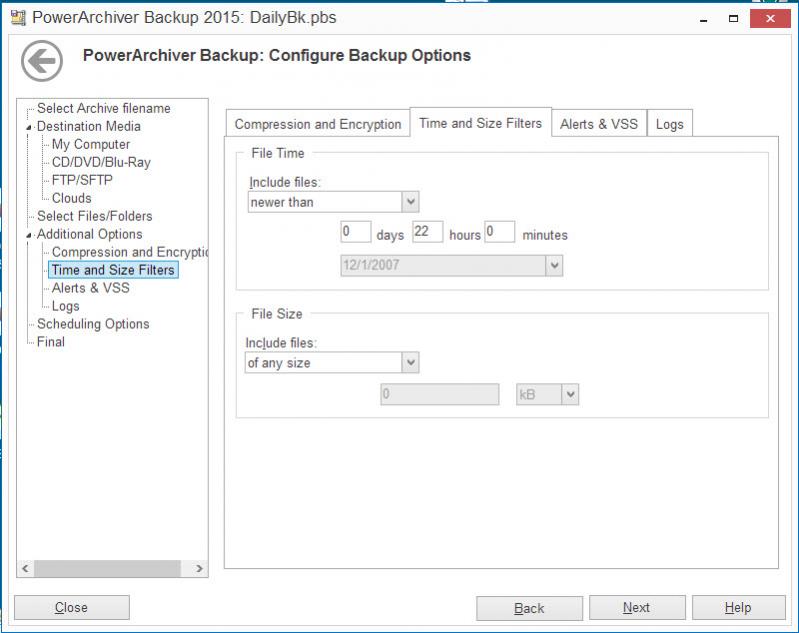Click the Back button
The width and height of the screenshot is (799, 633).
(x=529, y=608)
